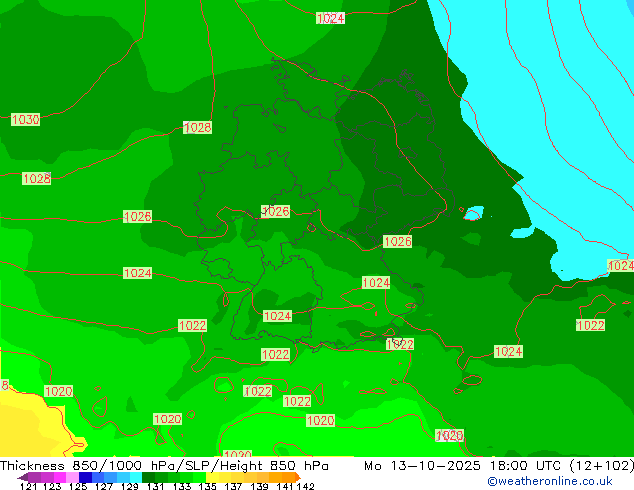Screen dimensions: 634x490
Task: Click the legend value 129
Action: coord(129,486)
